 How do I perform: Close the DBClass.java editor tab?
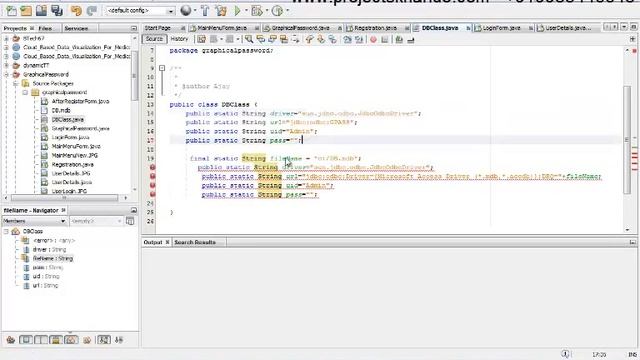pos(468,28)
